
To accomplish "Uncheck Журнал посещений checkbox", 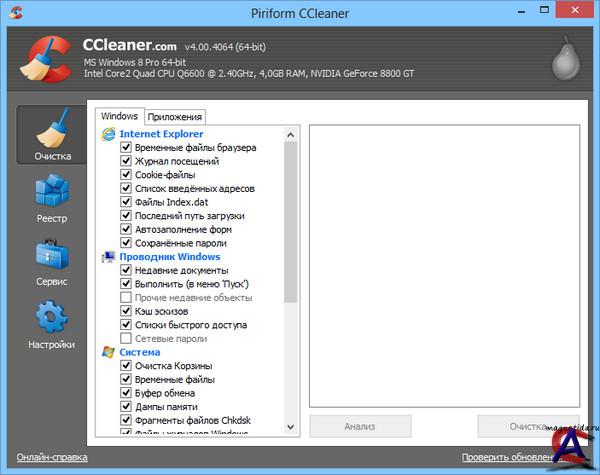I will pos(126,161).
